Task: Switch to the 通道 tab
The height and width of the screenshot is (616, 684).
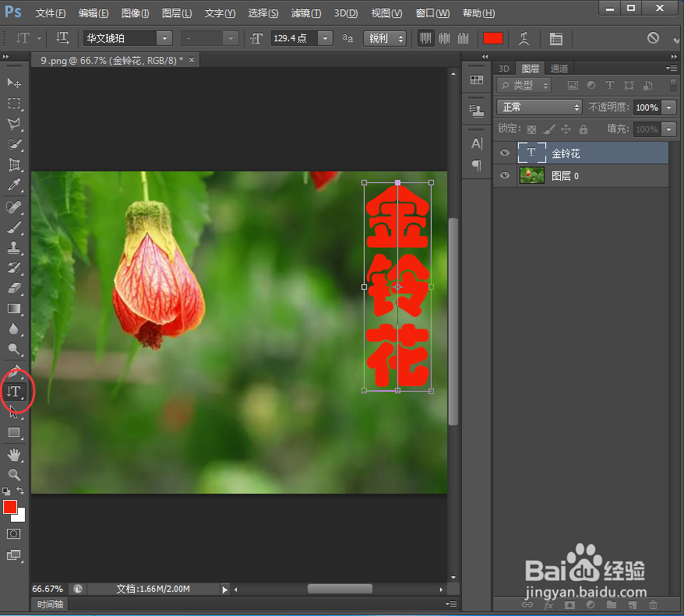Action: [x=559, y=69]
